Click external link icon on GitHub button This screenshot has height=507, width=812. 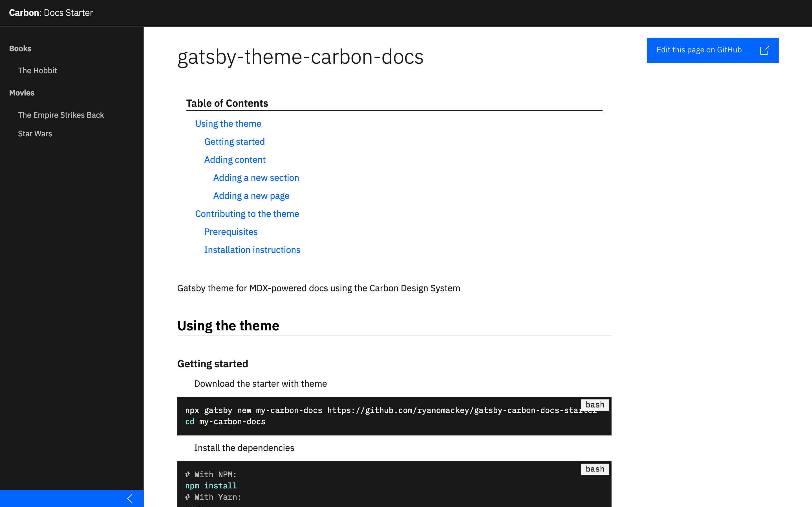tap(764, 50)
